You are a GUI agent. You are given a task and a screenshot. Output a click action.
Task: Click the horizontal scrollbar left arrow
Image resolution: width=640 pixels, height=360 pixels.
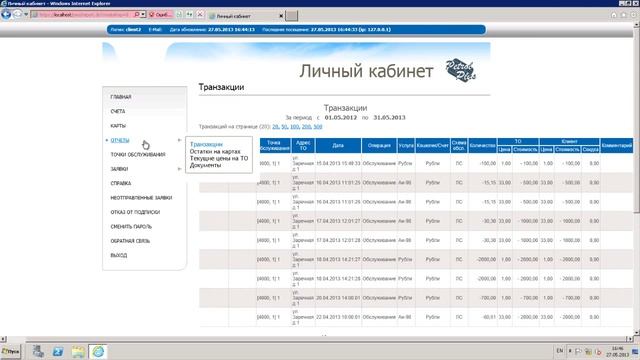tap(3, 339)
